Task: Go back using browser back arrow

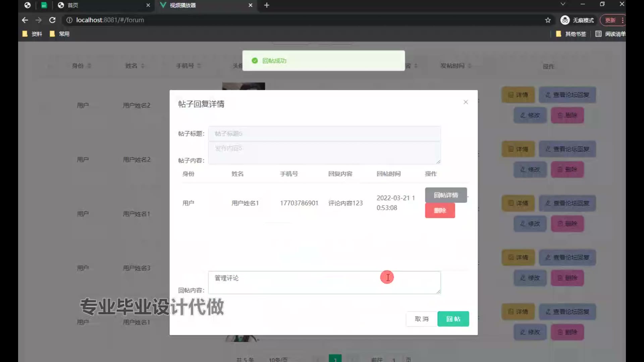Action: [25, 20]
